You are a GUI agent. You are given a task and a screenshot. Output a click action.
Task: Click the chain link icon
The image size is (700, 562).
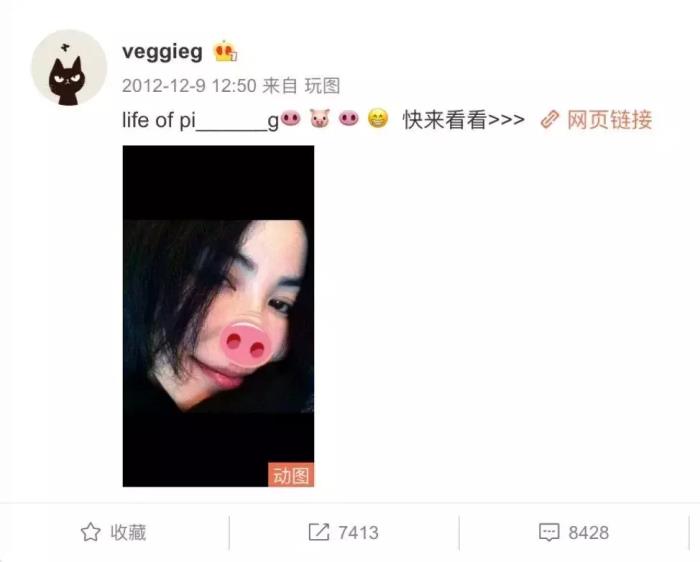550,120
